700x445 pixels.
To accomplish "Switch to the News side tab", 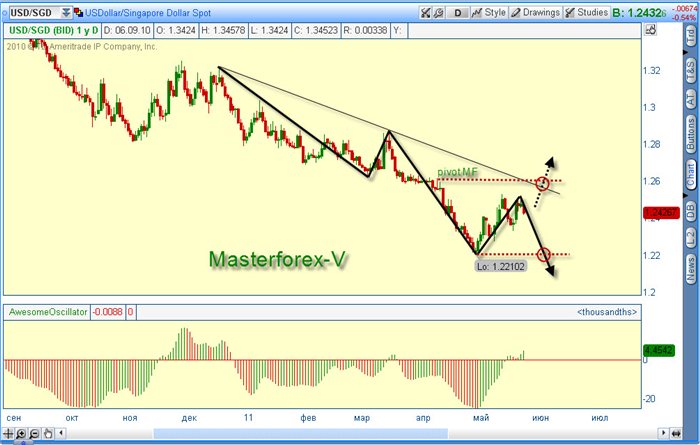I will (691, 269).
